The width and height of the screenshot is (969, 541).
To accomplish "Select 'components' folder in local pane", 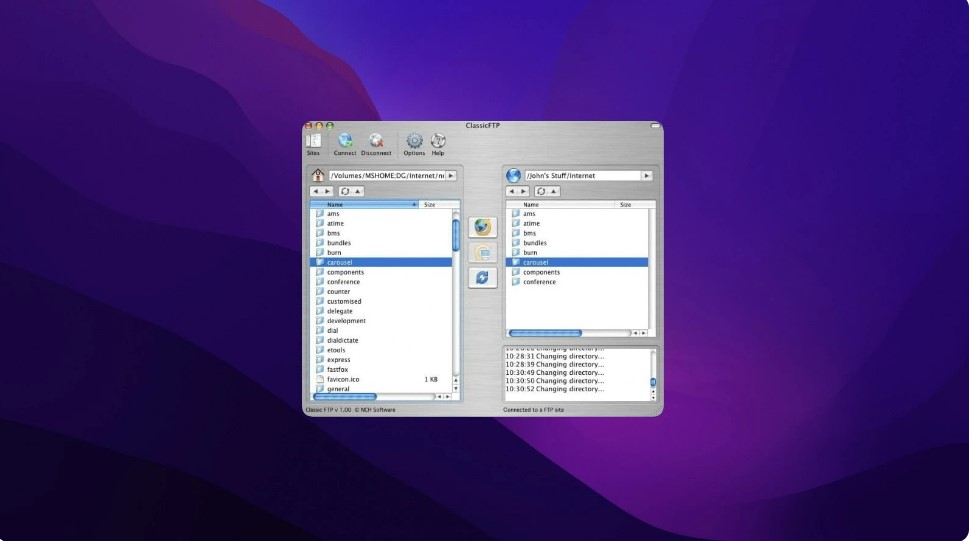I will tap(381, 272).
